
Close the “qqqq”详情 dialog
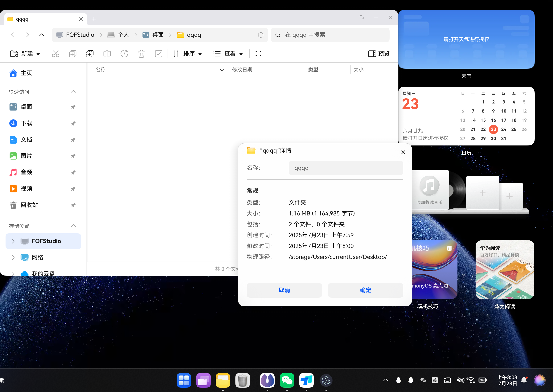[x=403, y=152]
